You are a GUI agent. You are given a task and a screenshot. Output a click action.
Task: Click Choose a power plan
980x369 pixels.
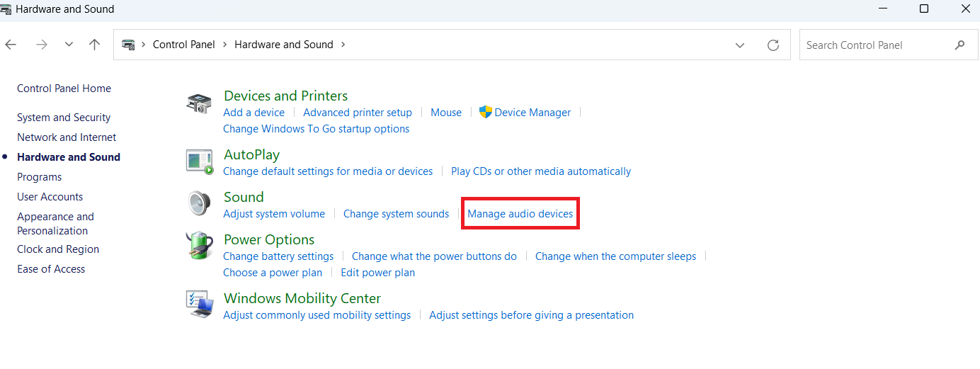273,273
